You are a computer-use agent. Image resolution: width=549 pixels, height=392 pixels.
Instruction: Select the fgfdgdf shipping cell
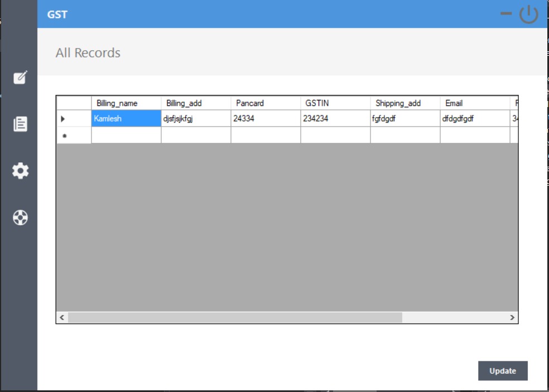click(x=405, y=118)
